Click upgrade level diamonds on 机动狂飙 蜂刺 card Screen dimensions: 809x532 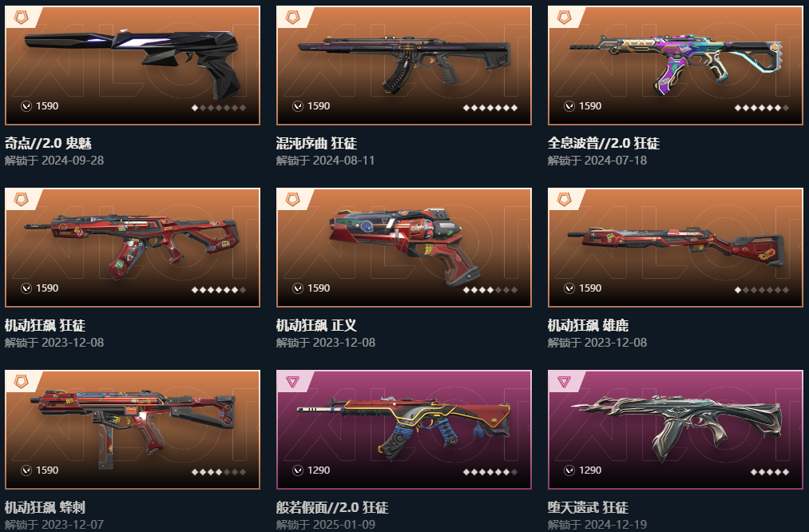219,471
